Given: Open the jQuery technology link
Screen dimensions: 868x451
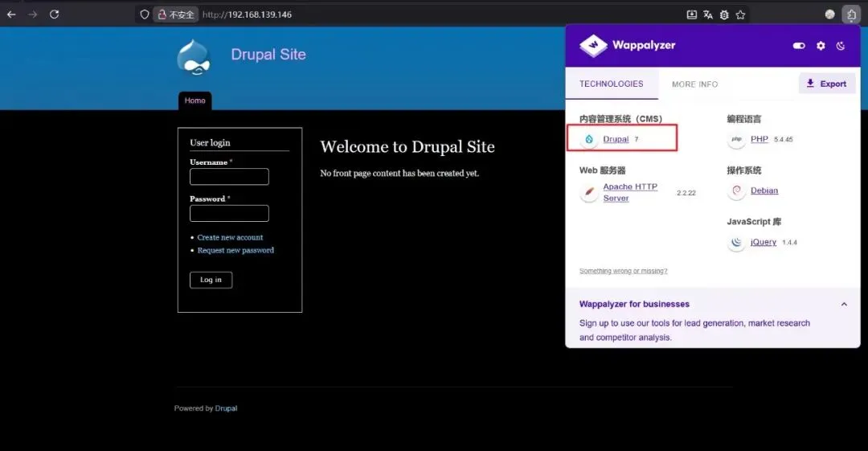Looking at the screenshot, I should [x=764, y=242].
